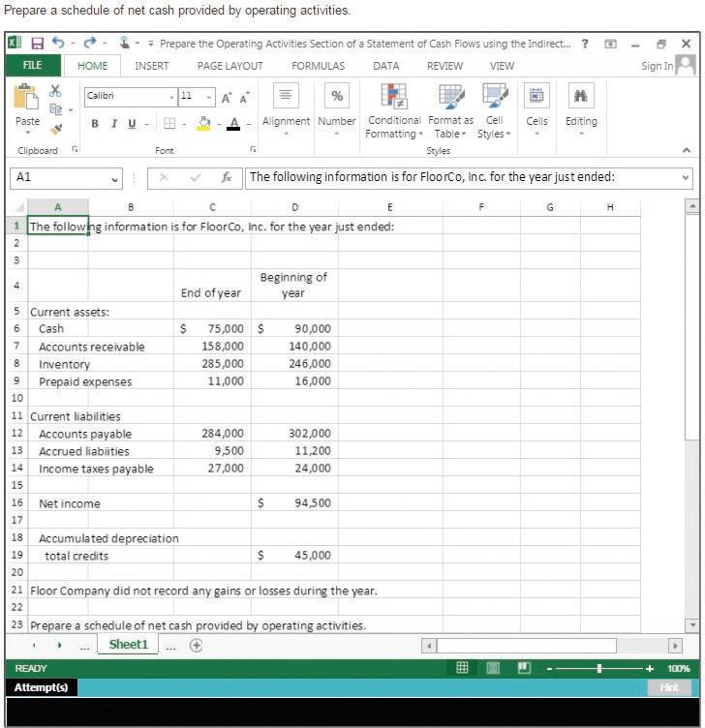Click the Borders icon
705x728 pixels.
pos(169,124)
